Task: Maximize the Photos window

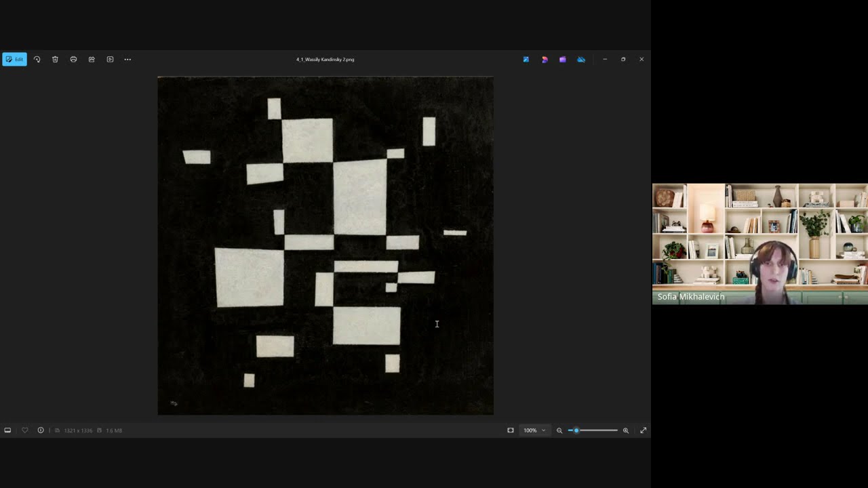Action: [623, 60]
